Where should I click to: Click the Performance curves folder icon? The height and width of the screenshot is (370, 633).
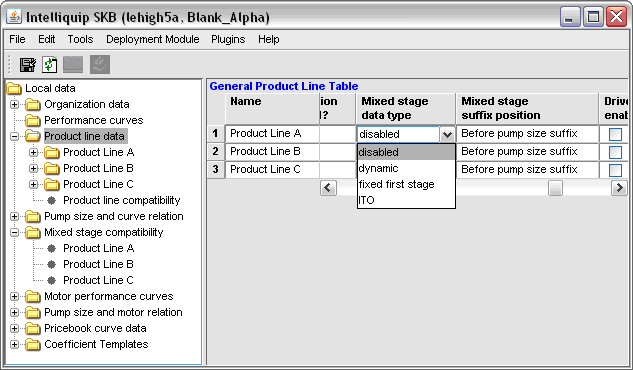click(33, 120)
